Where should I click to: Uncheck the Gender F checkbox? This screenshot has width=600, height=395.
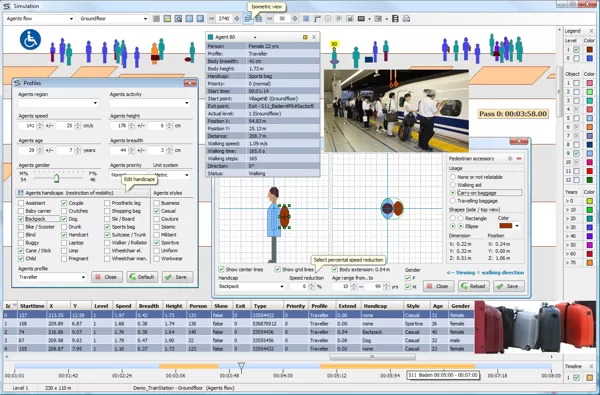tap(408, 278)
